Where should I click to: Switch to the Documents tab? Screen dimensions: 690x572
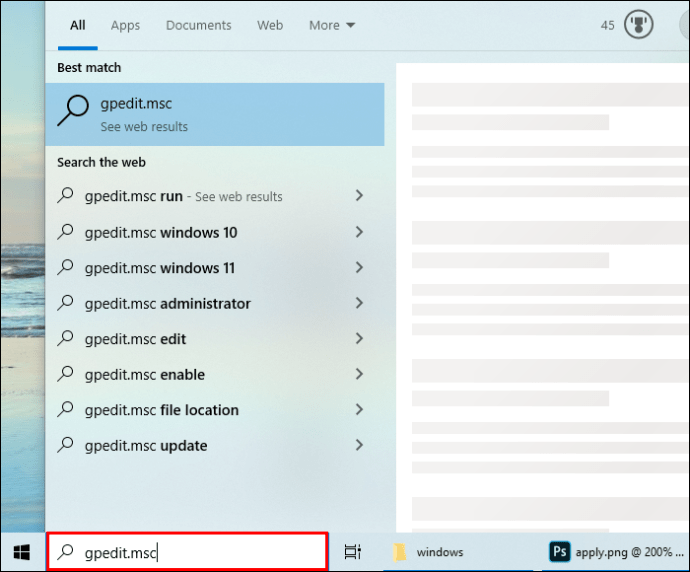point(198,25)
